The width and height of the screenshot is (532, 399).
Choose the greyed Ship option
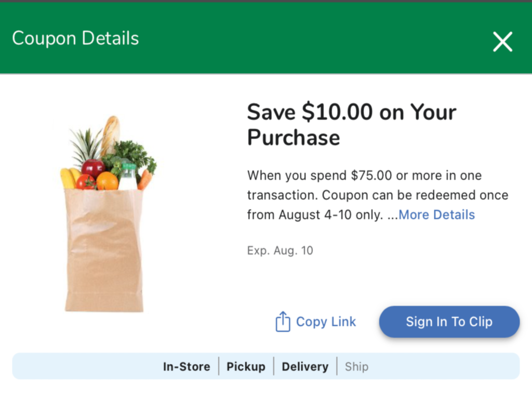coord(356,366)
